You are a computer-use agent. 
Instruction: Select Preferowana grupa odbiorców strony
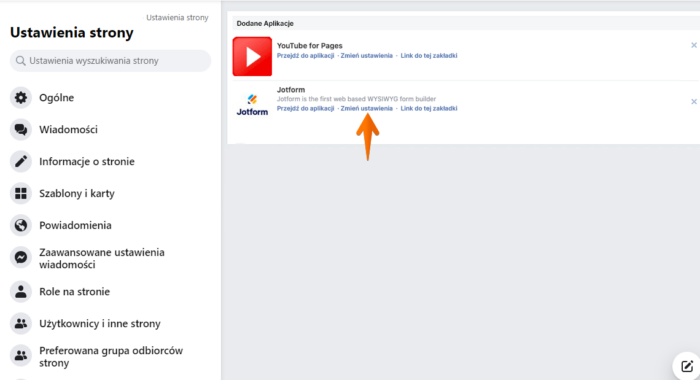point(110,356)
